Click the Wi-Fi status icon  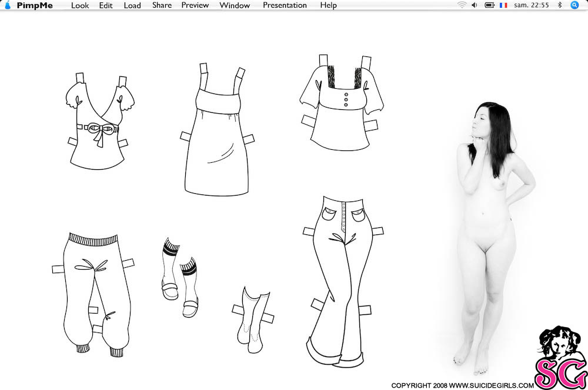(x=462, y=5)
